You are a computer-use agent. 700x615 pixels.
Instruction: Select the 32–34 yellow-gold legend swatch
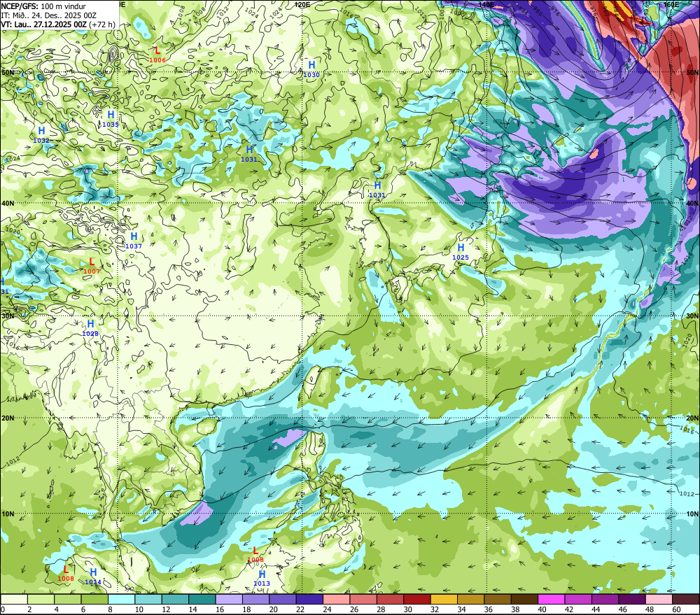[444, 599]
